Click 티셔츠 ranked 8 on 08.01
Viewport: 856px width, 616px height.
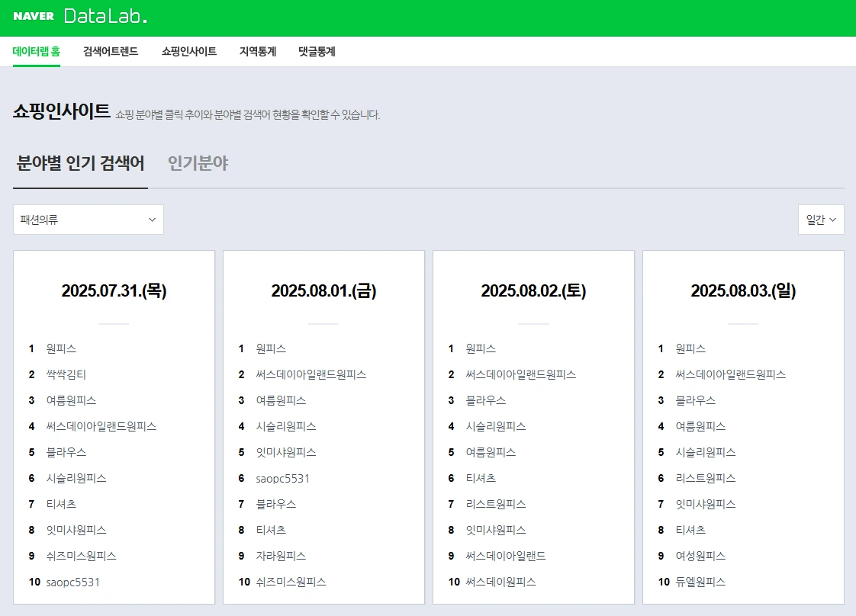pos(271,530)
